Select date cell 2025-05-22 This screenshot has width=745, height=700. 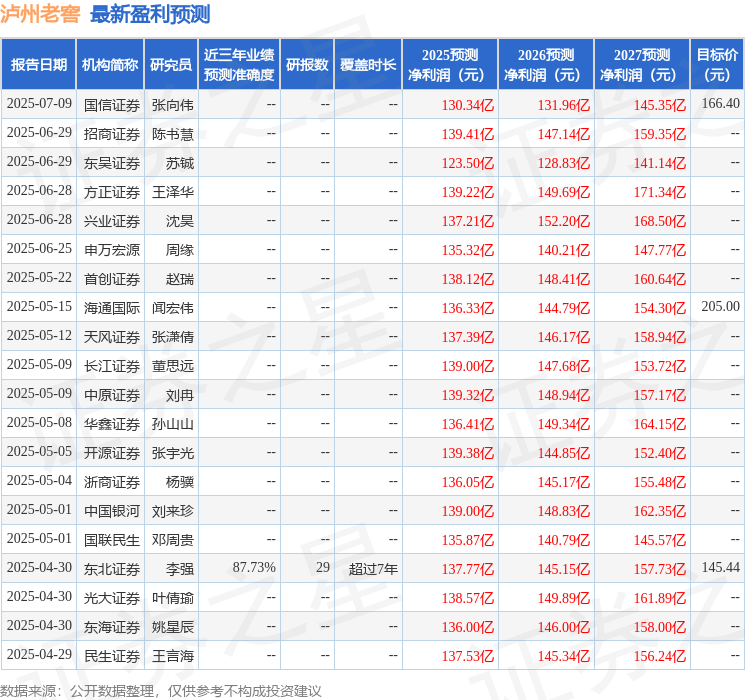(39, 278)
